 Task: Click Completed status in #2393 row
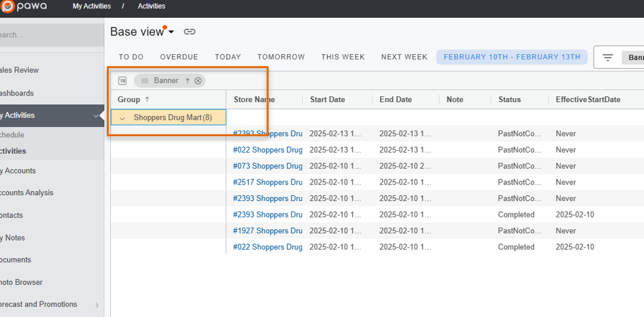point(516,214)
